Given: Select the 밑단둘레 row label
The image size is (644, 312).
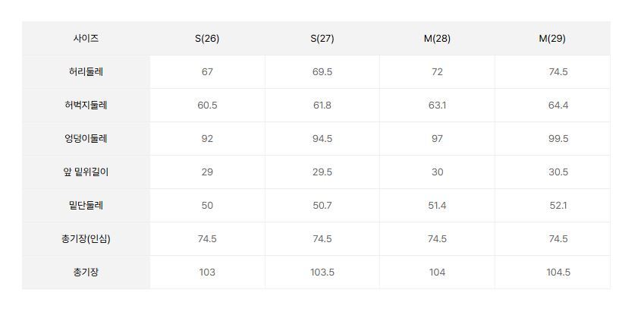Looking at the screenshot, I should [x=86, y=206].
